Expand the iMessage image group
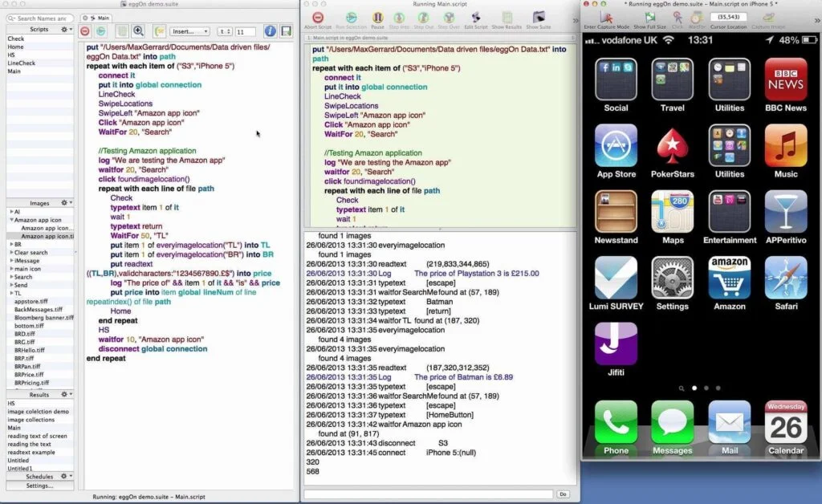 11,260
